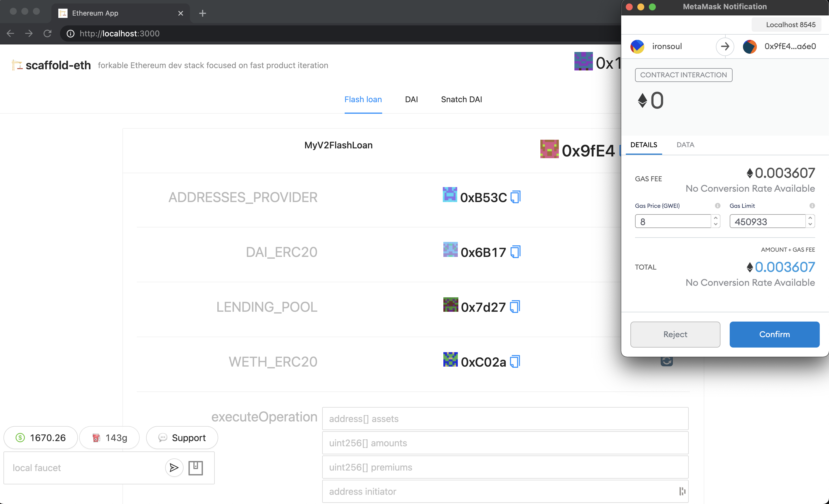Click the copy icon next to LENDING_POOL

click(515, 307)
